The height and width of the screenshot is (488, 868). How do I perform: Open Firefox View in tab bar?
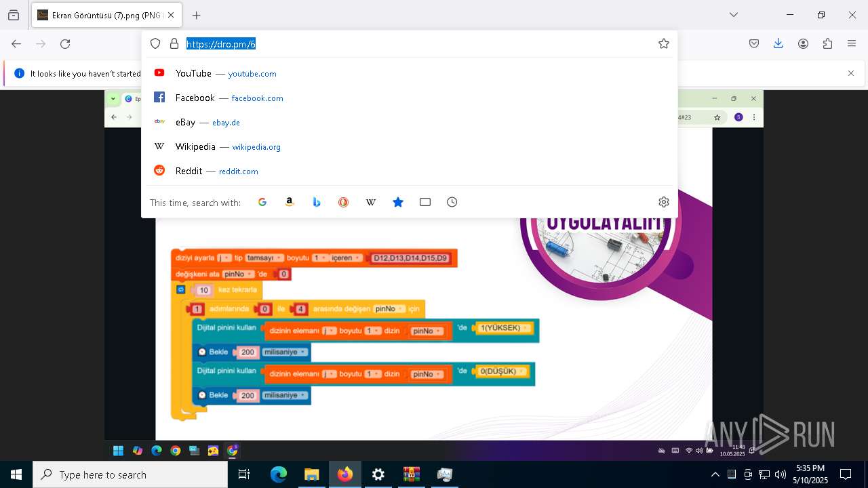point(14,15)
